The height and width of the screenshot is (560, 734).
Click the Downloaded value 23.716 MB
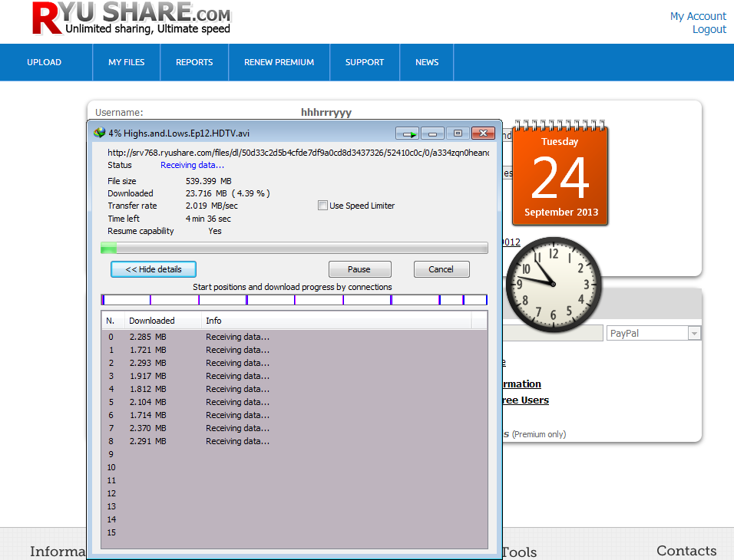click(x=227, y=193)
